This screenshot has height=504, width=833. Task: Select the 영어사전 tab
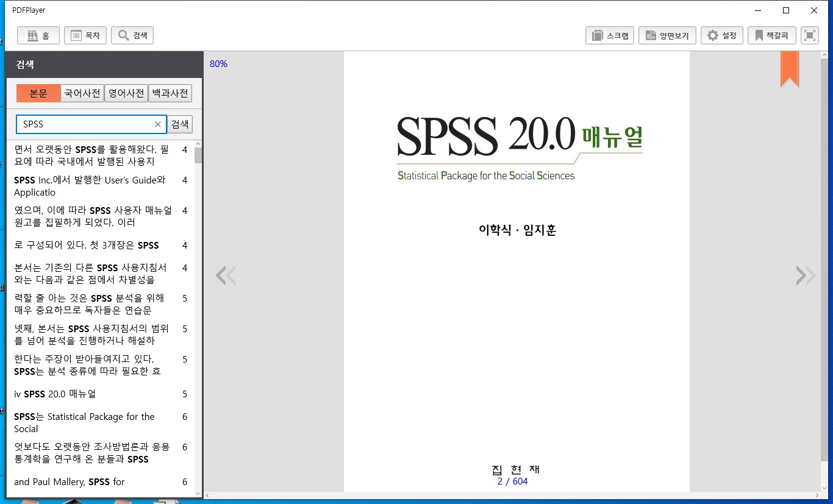click(x=126, y=93)
